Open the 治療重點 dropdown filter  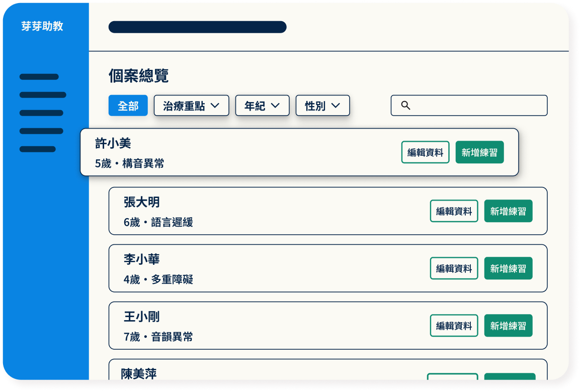tap(191, 106)
